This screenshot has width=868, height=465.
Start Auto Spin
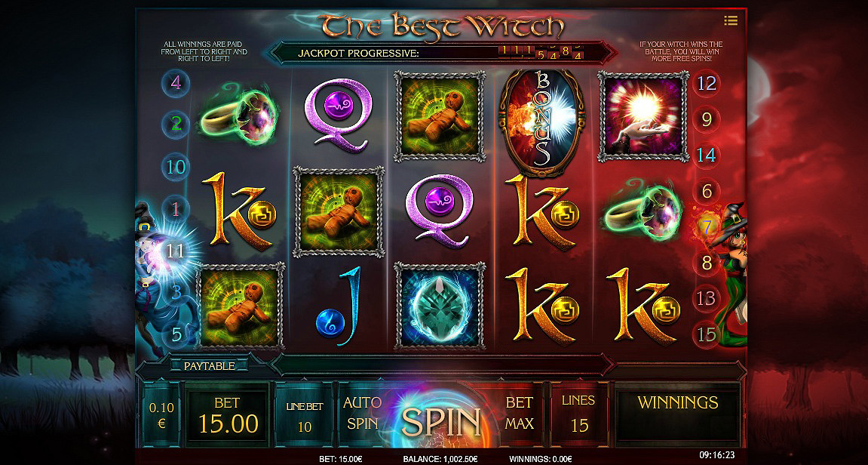(363, 414)
